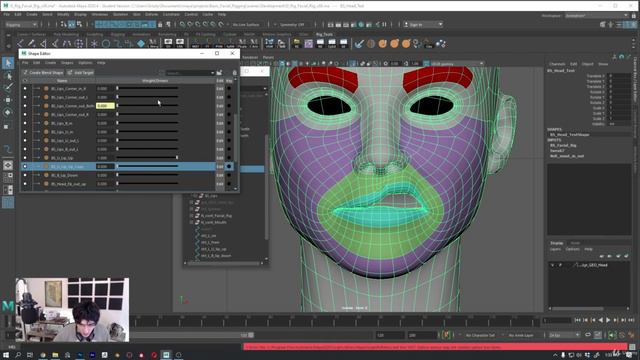Toggle visibility dot of the row with yellow value field
Image resolution: width=640 pixels, height=360 pixels.
(x=25, y=106)
